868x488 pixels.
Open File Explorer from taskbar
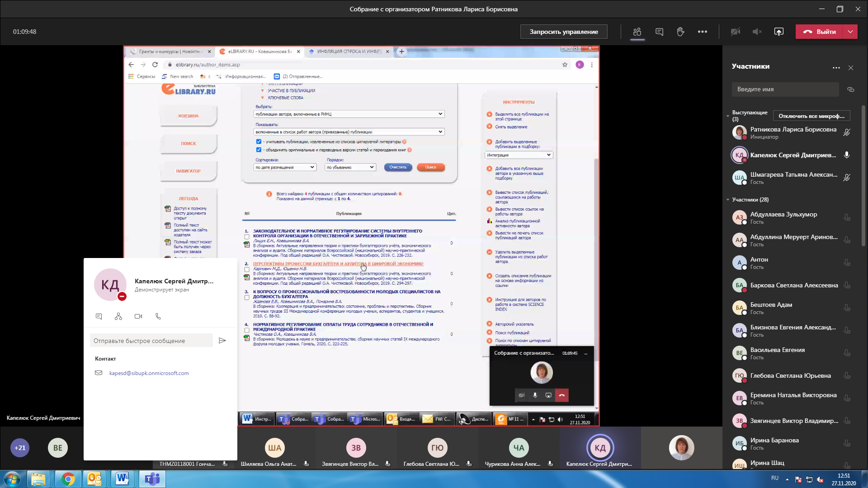click(39, 479)
